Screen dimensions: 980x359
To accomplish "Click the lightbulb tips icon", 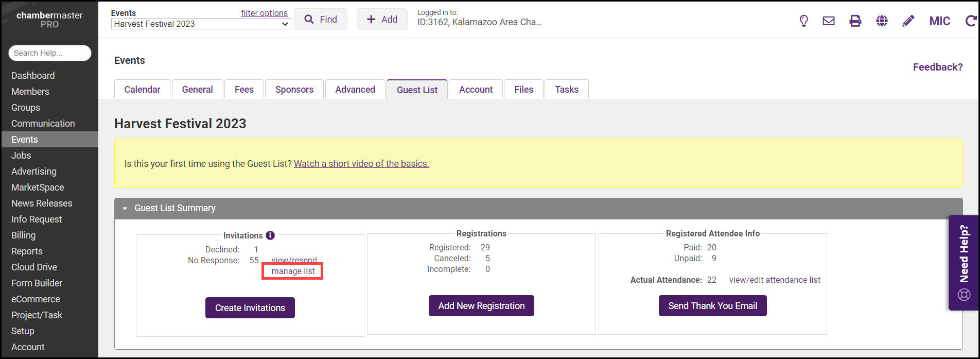I will point(803,21).
